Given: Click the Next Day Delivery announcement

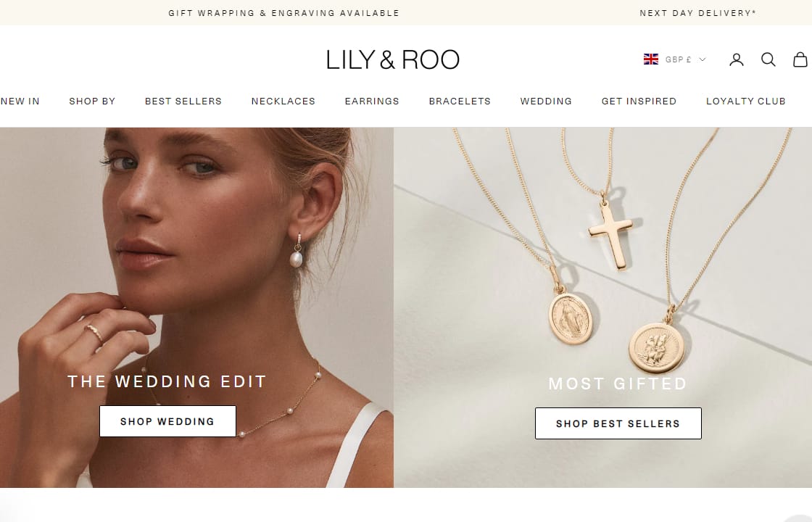Looking at the screenshot, I should 698,13.
